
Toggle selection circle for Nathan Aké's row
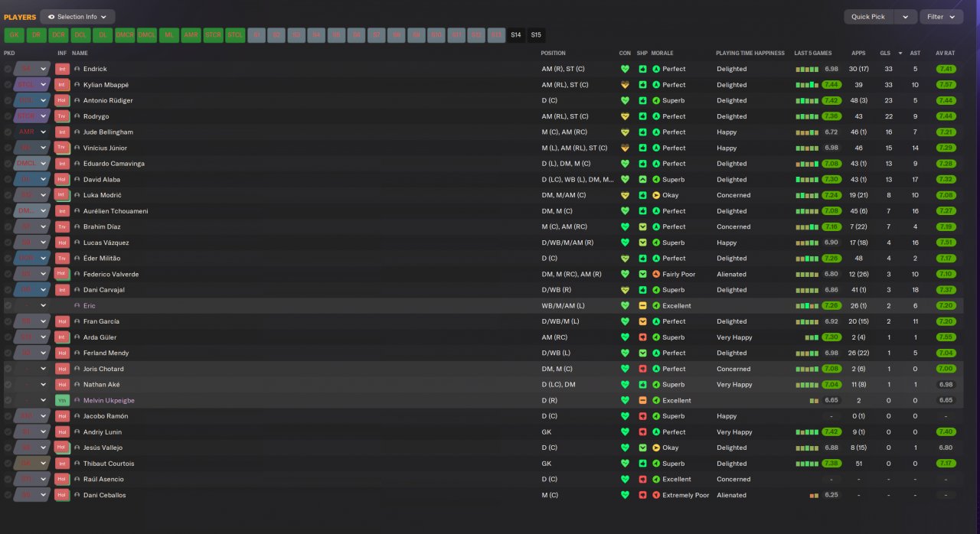pyautogui.click(x=8, y=385)
